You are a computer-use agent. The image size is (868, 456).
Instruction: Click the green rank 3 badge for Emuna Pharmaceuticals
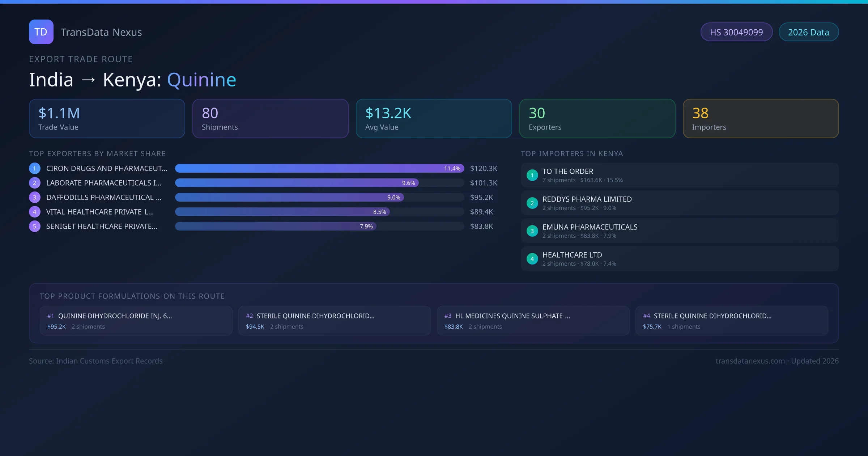point(532,231)
